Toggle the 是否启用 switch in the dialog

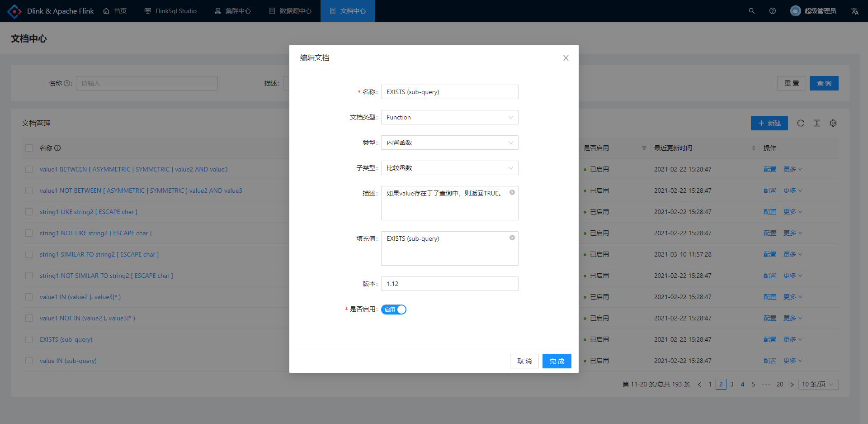coord(394,310)
